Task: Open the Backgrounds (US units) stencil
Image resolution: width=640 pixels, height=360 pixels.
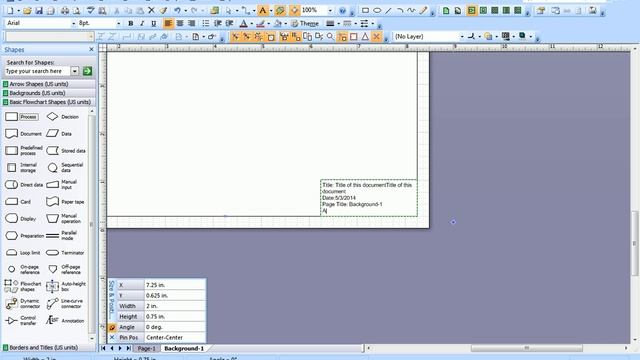Action: [49, 93]
